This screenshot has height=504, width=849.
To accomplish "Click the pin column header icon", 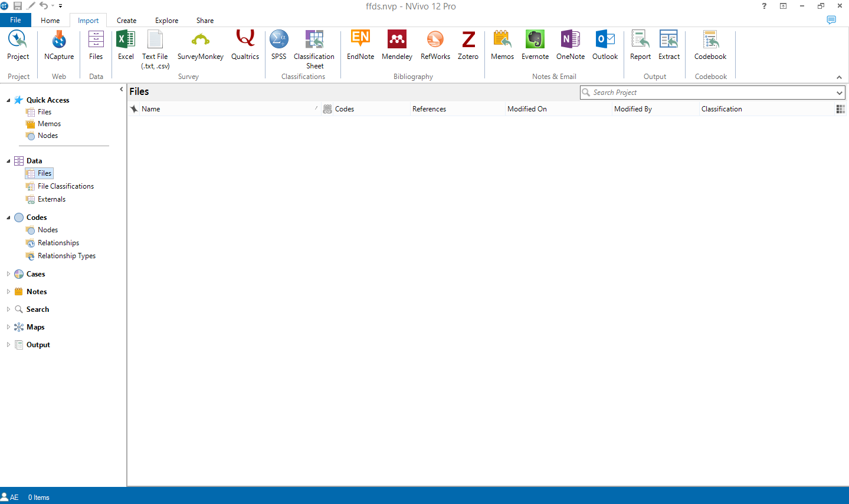I will point(134,109).
